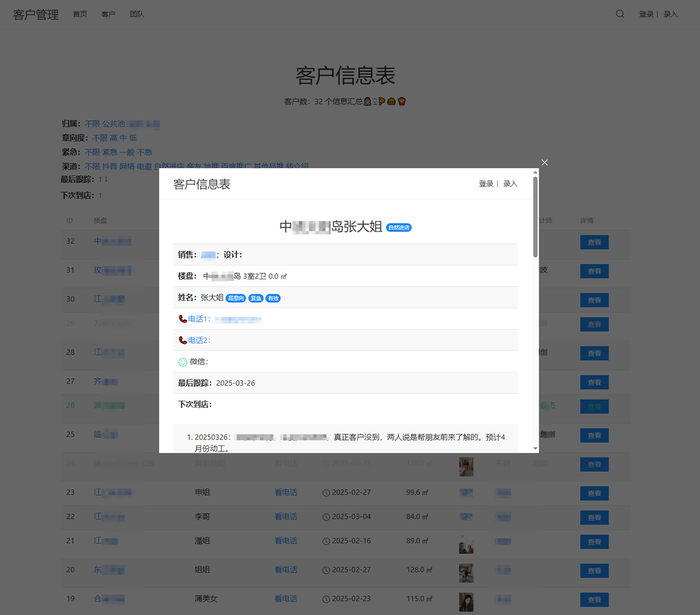Open the 首页 navigation item
The image size is (700, 615).
pos(80,14)
